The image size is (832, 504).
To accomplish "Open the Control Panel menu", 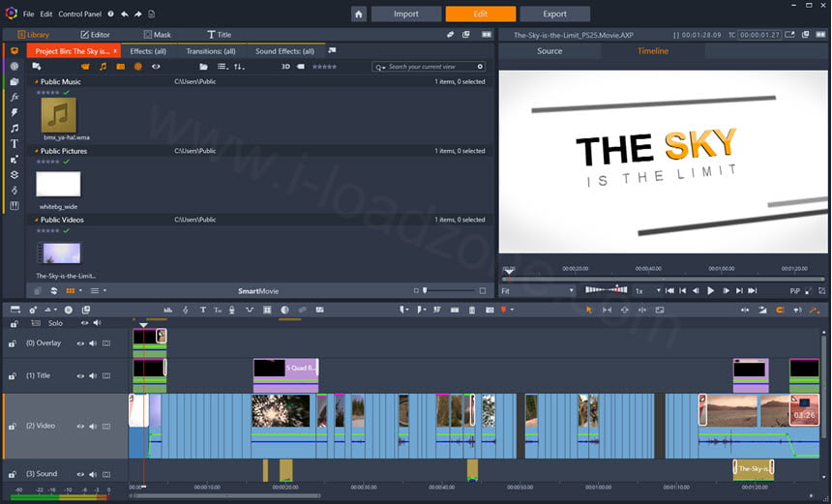I will (x=79, y=14).
